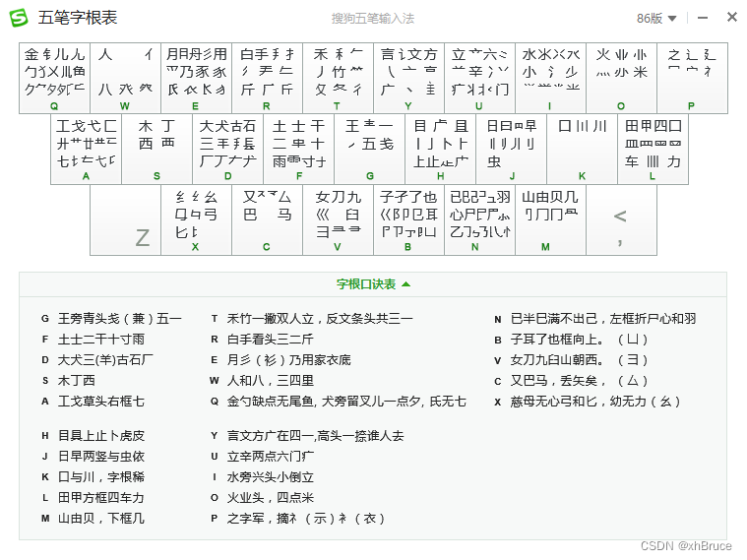747x560 pixels.
Task: Click the Q key with 金 radicals
Action: [x=55, y=78]
